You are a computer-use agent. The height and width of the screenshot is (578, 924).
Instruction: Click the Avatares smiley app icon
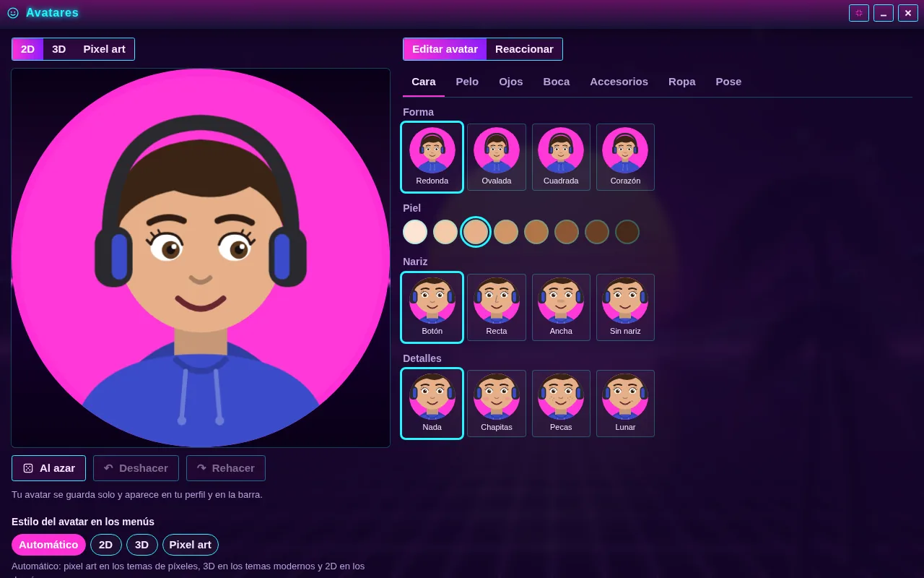pos(13,12)
